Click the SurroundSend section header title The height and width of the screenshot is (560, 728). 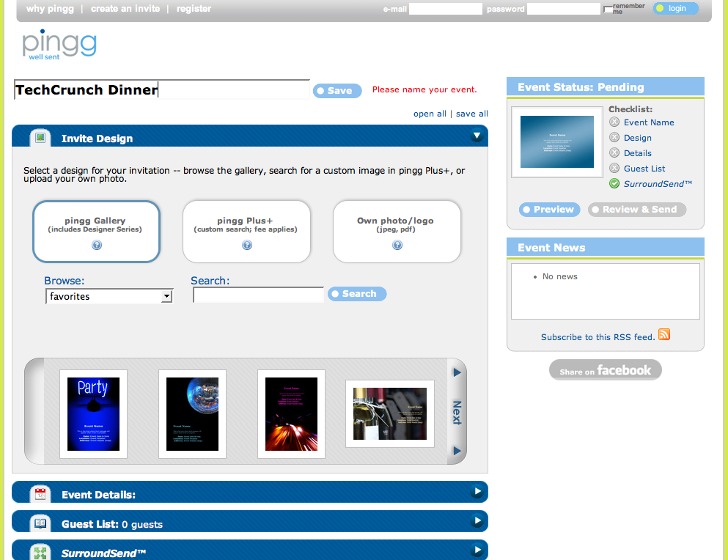[103, 553]
